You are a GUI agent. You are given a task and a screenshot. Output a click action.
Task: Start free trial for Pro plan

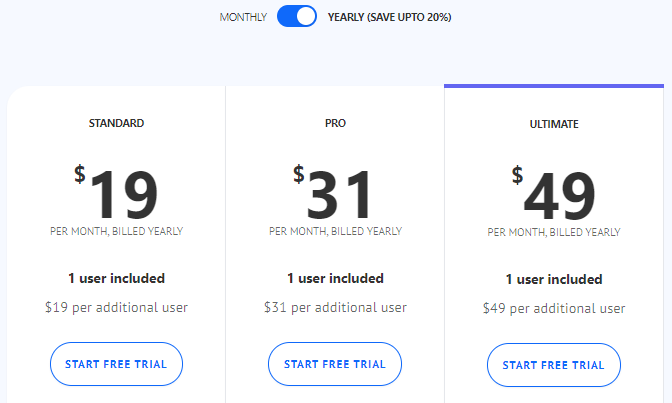pos(335,364)
